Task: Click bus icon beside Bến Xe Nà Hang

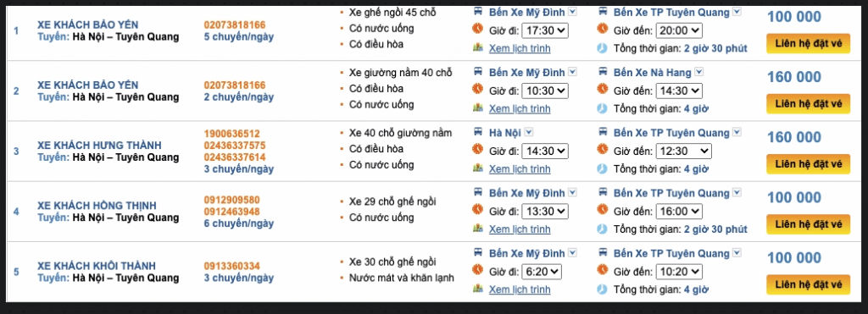Action: [x=603, y=72]
